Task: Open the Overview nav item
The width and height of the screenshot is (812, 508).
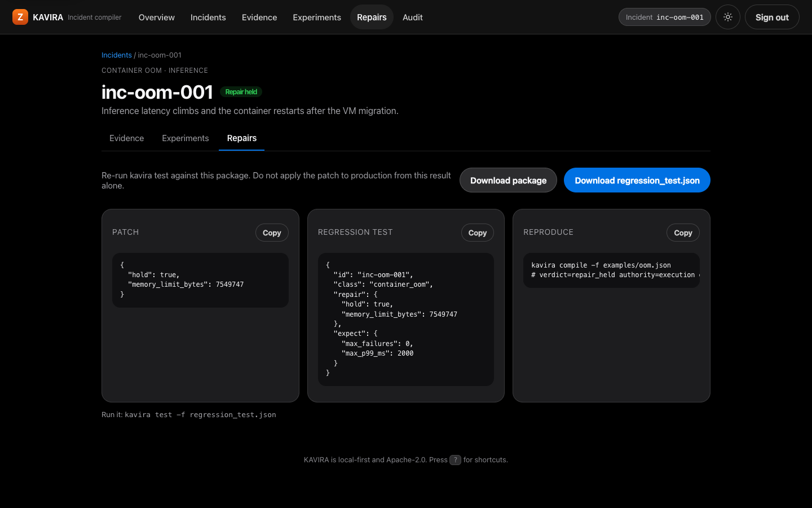Action: pos(157,17)
